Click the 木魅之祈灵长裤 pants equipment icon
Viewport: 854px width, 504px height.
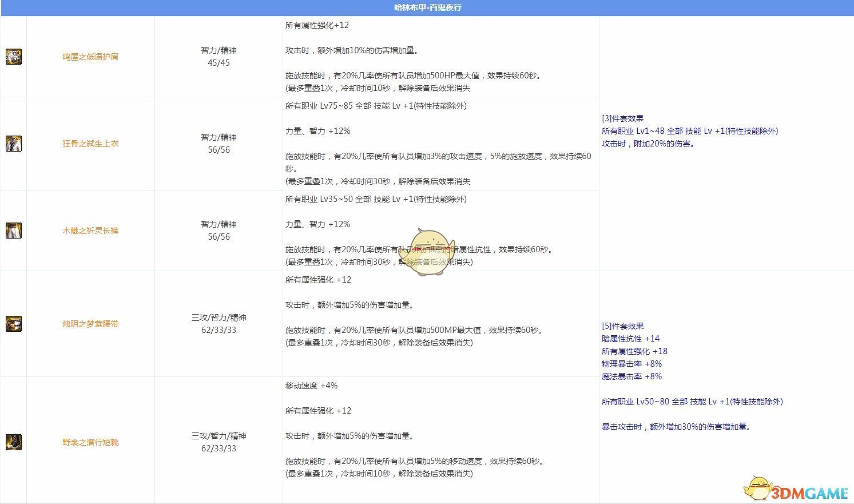click(13, 230)
